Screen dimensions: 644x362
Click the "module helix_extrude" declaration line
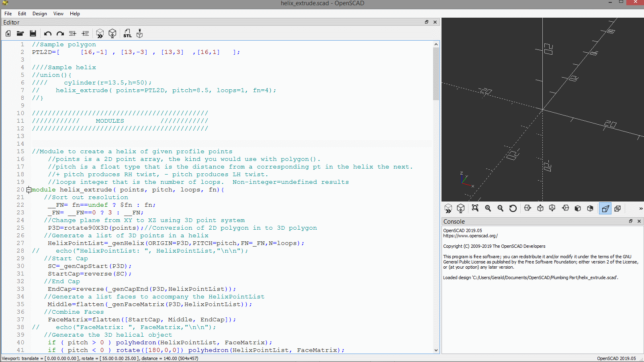pos(128,190)
